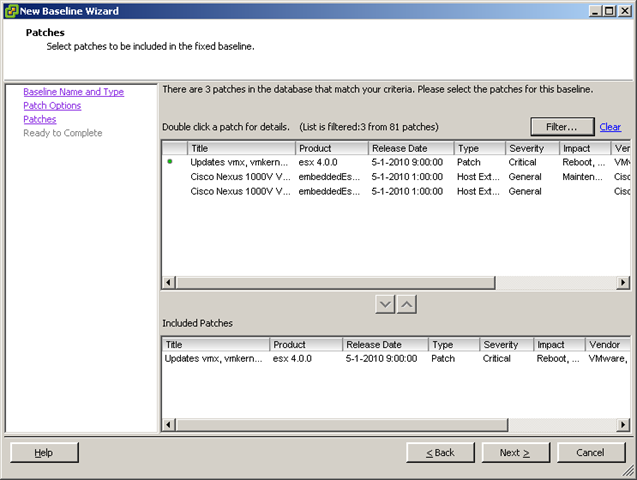Open the Filter dialog
Viewport: 637px width, 480px height.
tap(561, 127)
